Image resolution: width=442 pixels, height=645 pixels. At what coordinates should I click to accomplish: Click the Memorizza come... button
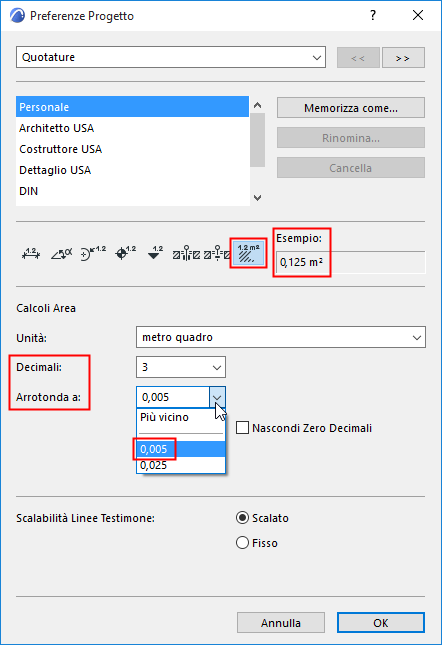click(x=351, y=108)
